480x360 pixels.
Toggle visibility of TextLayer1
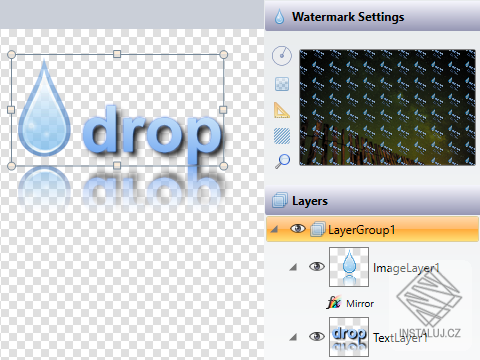[317, 336]
